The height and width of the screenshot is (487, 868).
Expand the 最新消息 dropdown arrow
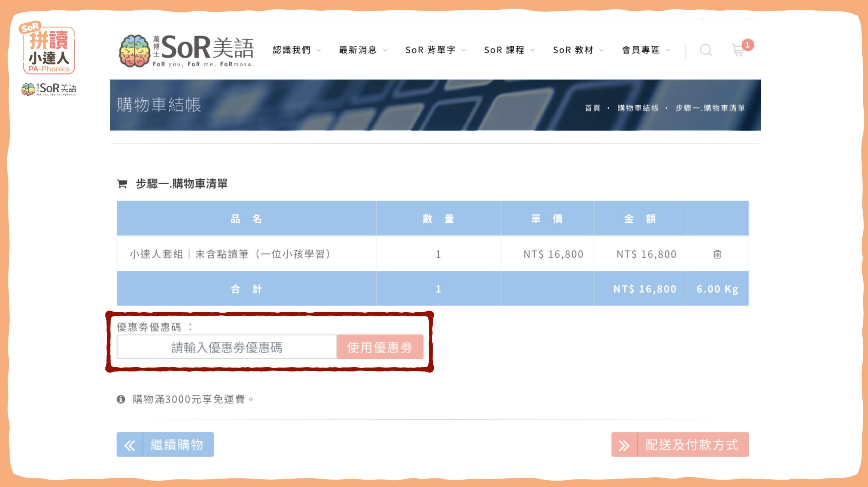385,50
